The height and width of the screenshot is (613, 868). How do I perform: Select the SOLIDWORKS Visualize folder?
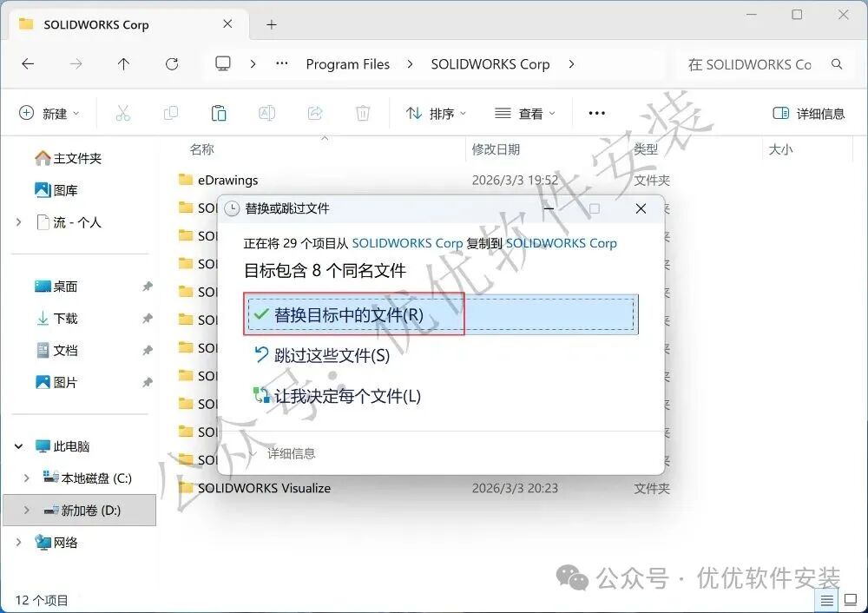264,489
